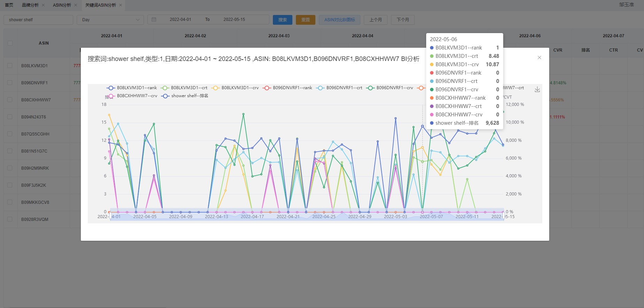Tick the checkbox for row B07QS5CGHH

(x=10, y=134)
